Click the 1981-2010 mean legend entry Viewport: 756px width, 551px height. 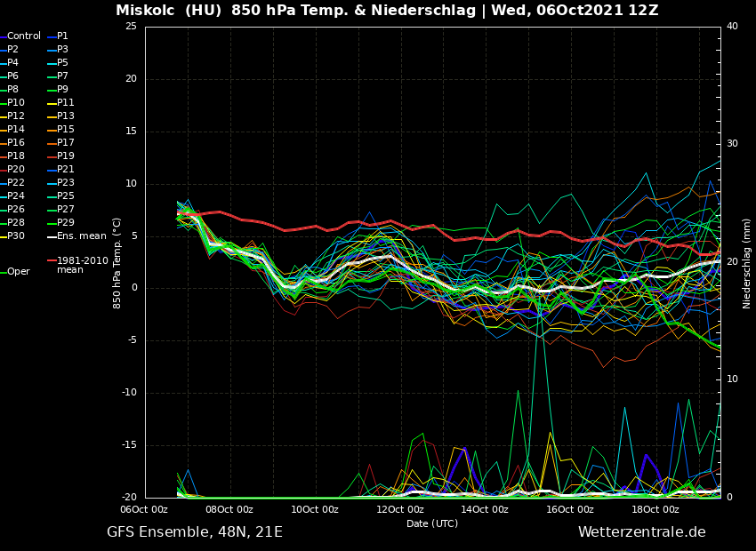click(82, 265)
